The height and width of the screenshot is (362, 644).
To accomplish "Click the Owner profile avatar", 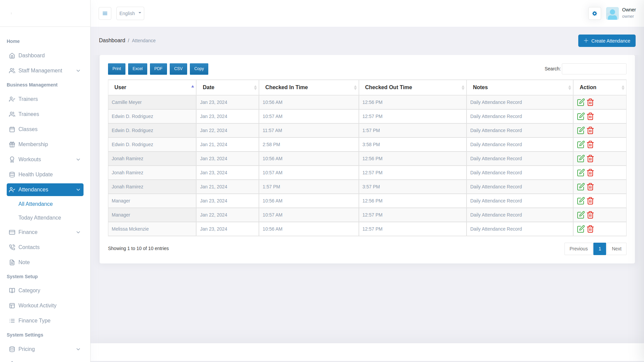I will click(x=612, y=13).
